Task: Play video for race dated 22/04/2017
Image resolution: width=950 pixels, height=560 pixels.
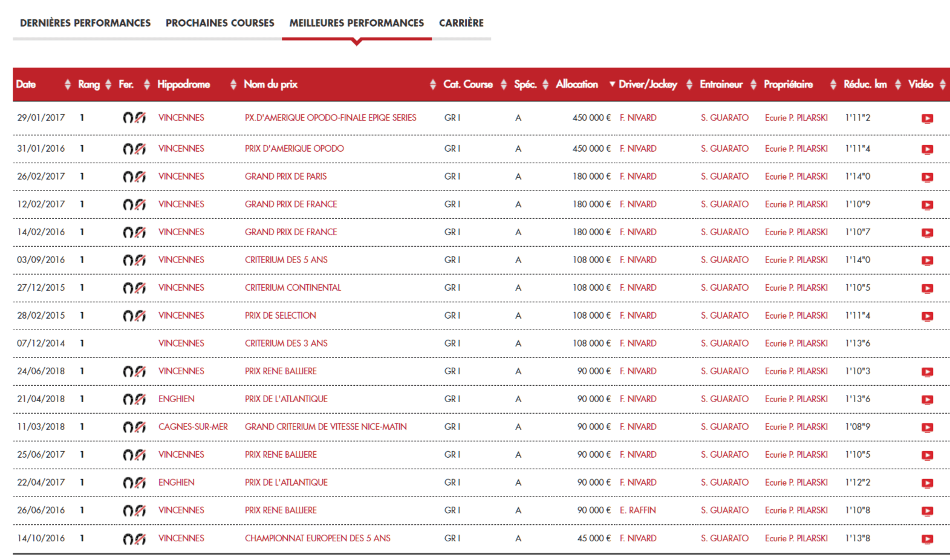Action: [927, 483]
